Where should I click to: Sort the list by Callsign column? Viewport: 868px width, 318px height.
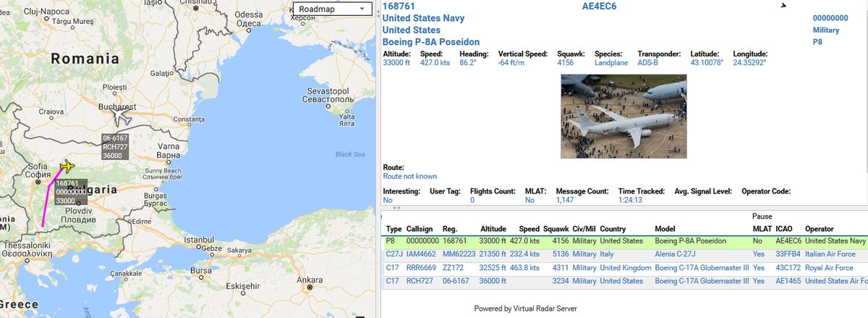(x=420, y=228)
